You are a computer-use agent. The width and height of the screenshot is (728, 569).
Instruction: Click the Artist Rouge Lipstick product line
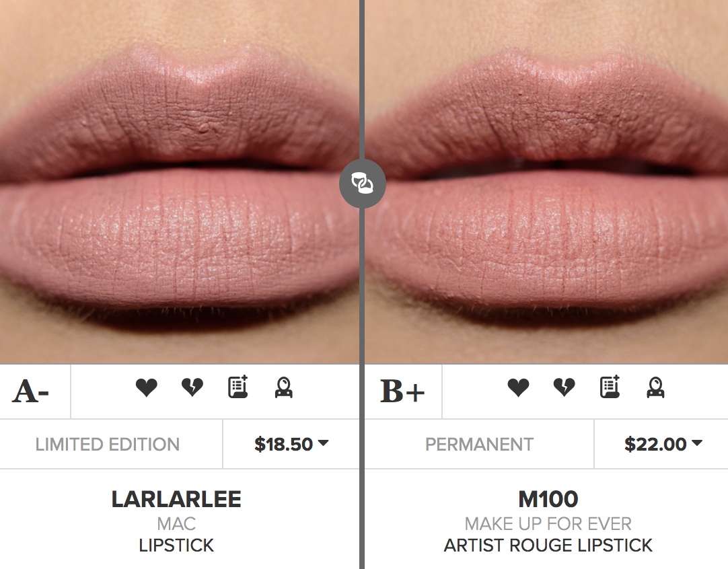coord(548,545)
